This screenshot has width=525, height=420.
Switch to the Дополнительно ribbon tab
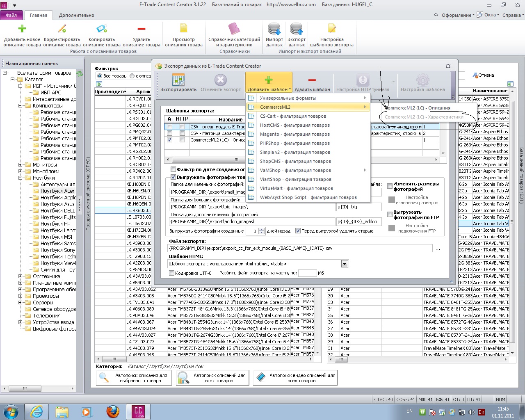76,15
